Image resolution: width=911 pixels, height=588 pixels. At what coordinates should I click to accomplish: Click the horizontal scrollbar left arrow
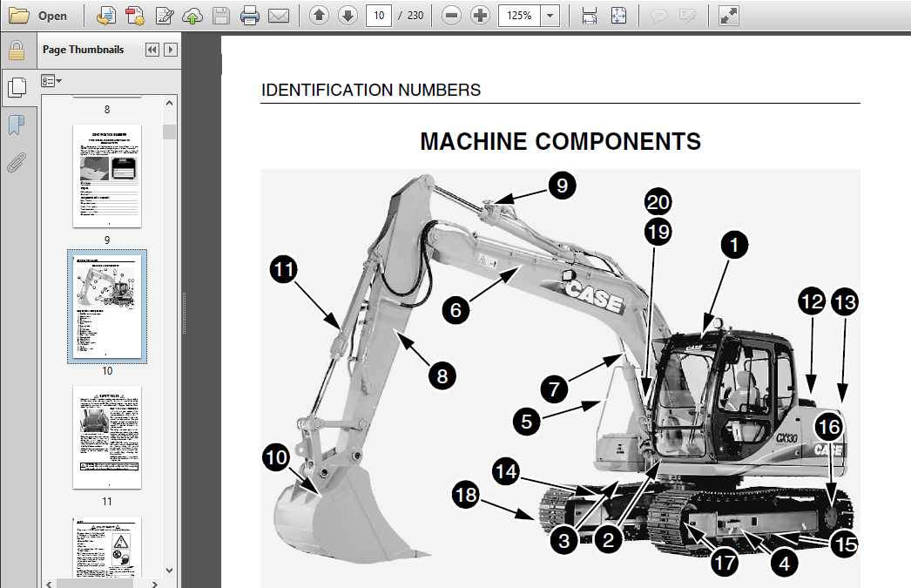49,584
